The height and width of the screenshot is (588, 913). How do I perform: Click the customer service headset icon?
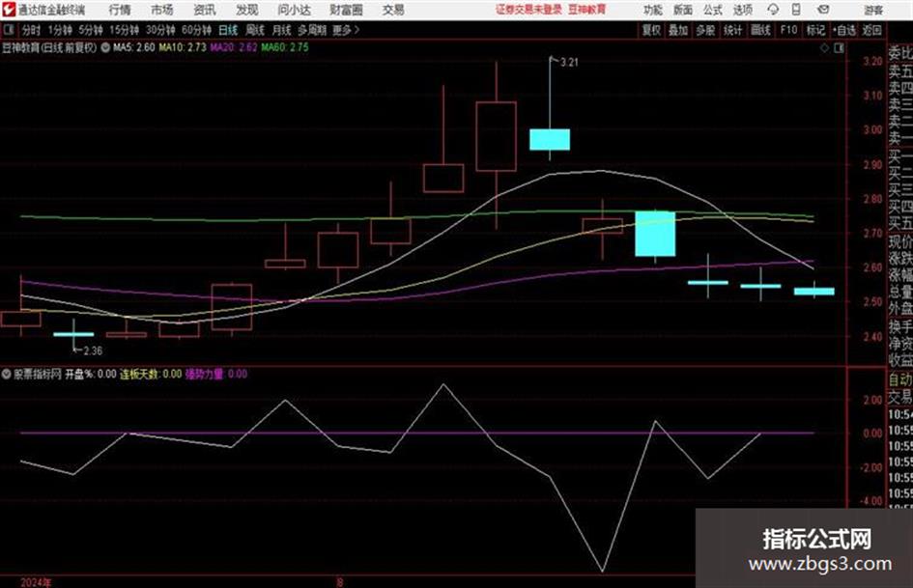(773, 10)
